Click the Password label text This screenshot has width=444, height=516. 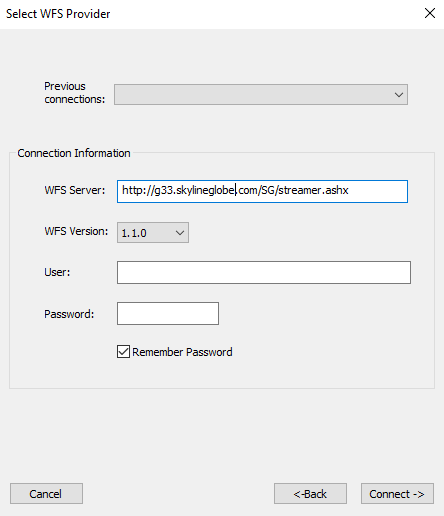click(x=69, y=314)
